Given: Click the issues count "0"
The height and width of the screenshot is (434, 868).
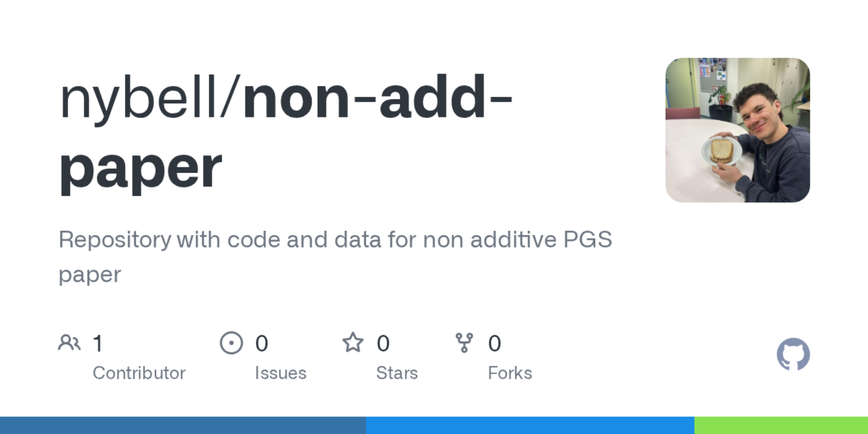Looking at the screenshot, I should tap(261, 343).
